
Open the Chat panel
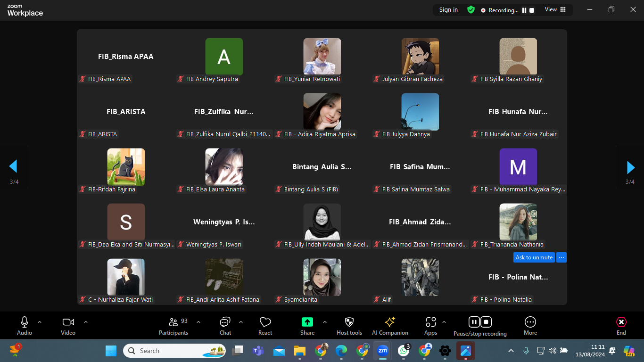225,322
